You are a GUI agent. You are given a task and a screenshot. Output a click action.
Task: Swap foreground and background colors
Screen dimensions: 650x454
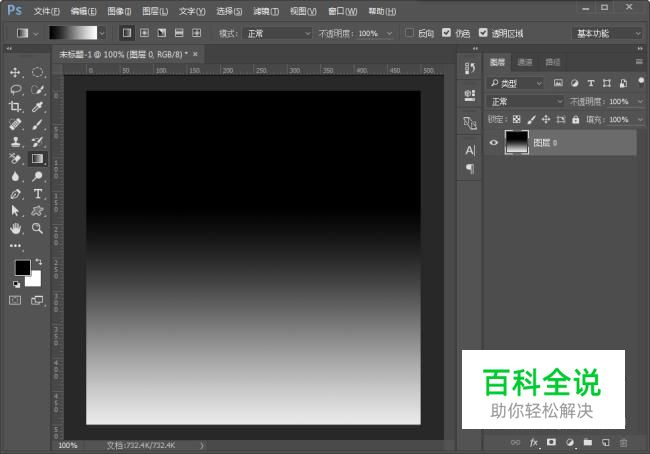click(39, 262)
